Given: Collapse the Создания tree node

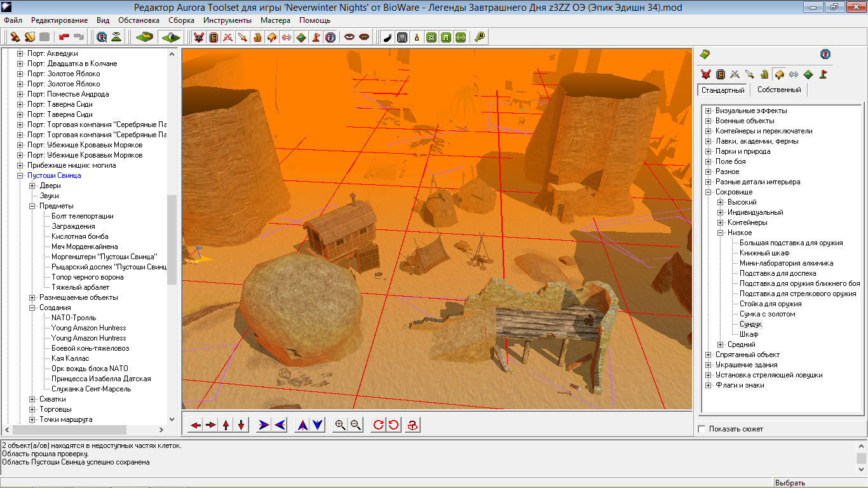Looking at the screenshot, I should tap(32, 308).
